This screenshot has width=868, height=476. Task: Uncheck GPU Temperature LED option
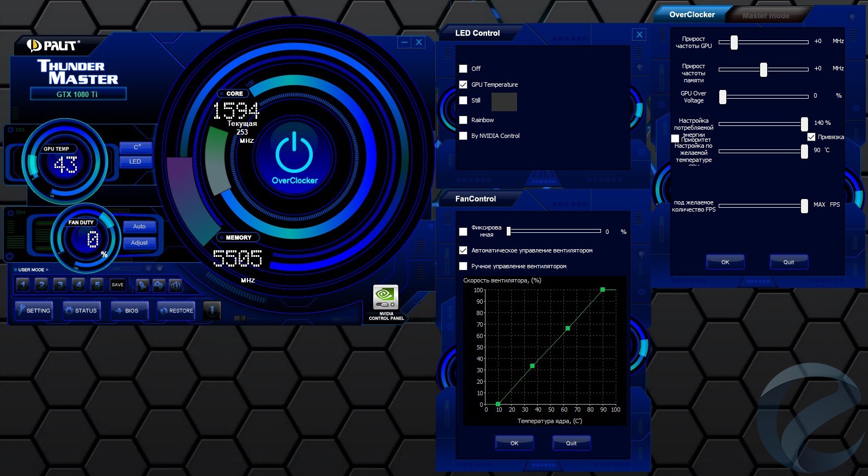pos(463,85)
